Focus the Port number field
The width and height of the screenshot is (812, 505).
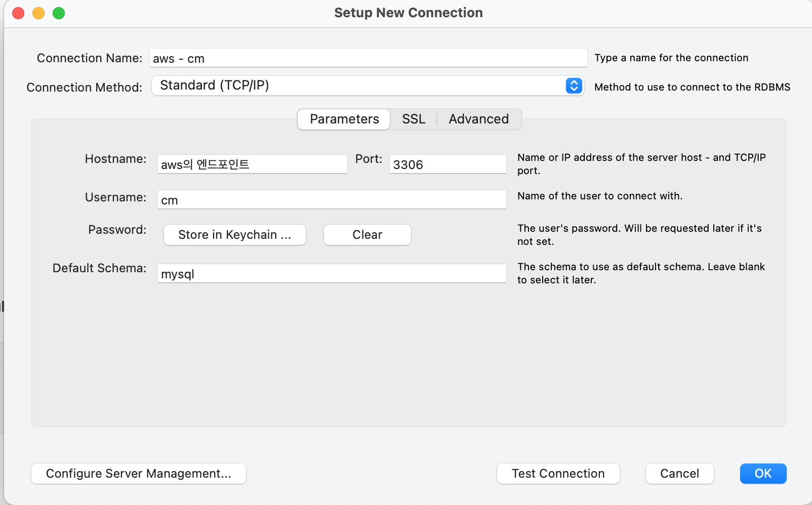click(x=448, y=164)
